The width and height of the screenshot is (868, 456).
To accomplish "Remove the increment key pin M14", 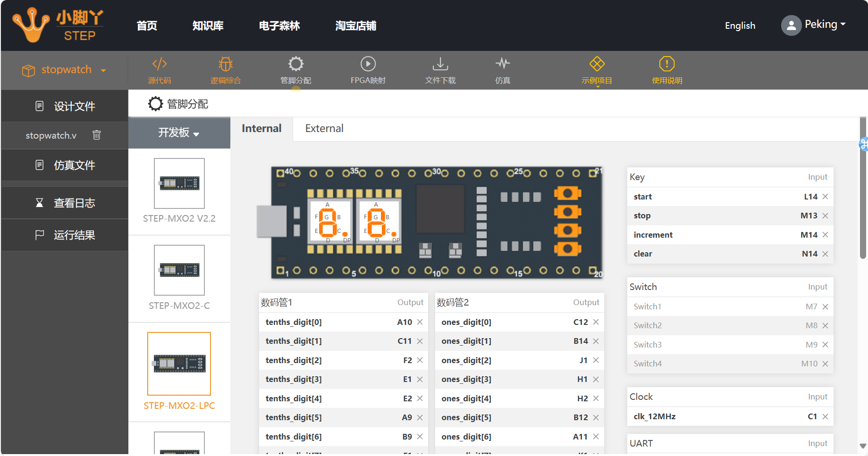I will 825,235.
